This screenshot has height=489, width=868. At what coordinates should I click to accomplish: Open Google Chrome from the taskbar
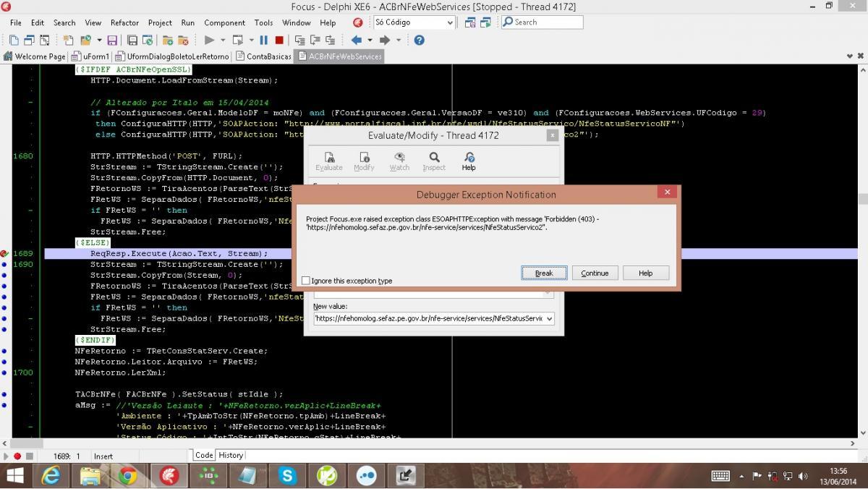point(129,475)
